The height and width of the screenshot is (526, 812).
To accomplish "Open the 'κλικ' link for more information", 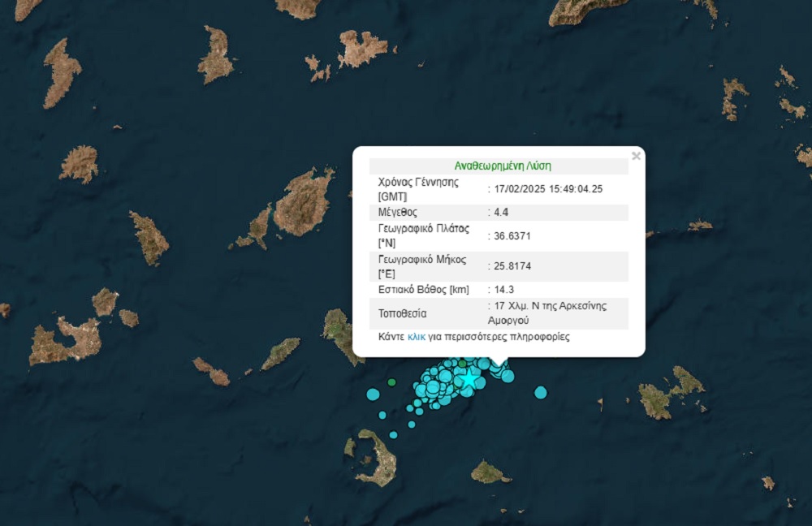I will 417,336.
